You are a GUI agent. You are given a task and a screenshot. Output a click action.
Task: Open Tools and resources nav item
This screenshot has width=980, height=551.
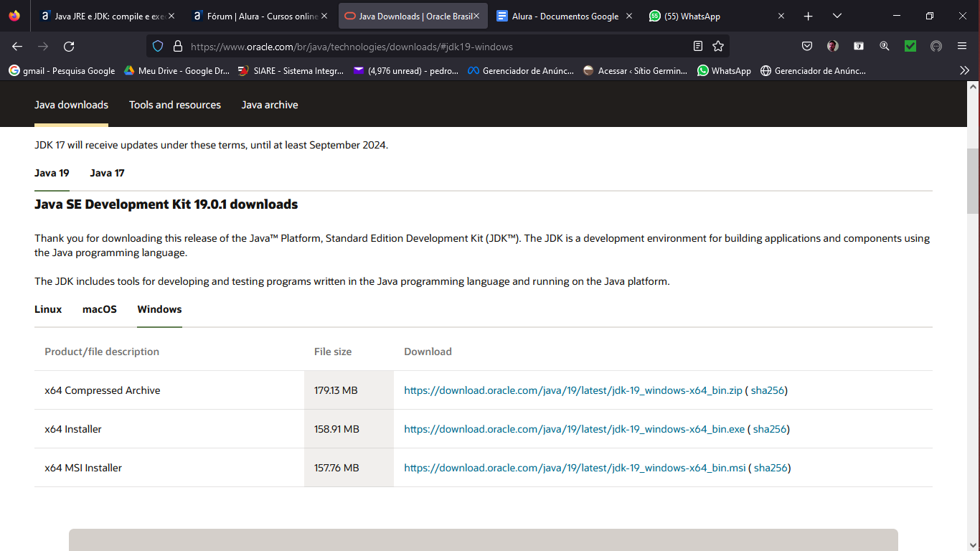tap(175, 105)
